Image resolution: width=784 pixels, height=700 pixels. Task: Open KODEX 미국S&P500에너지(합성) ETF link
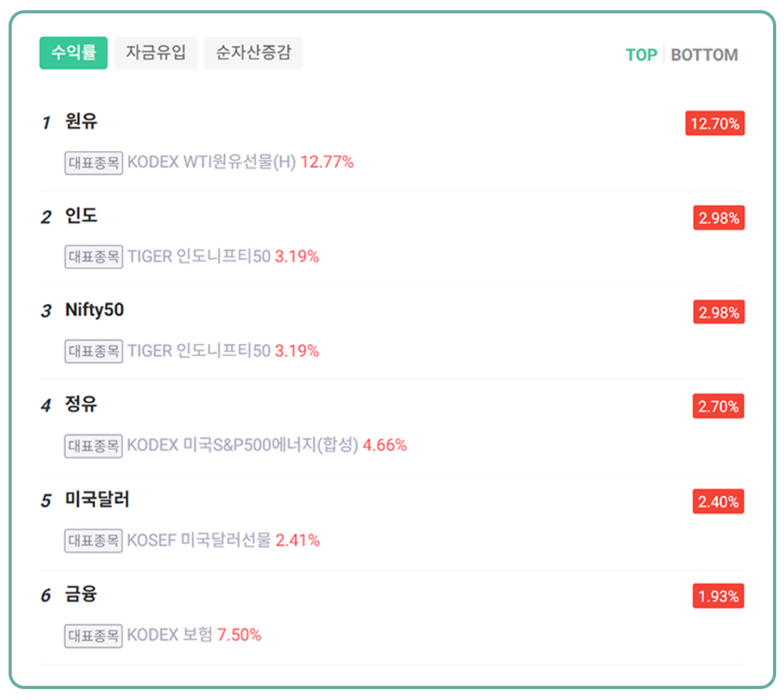(x=242, y=445)
